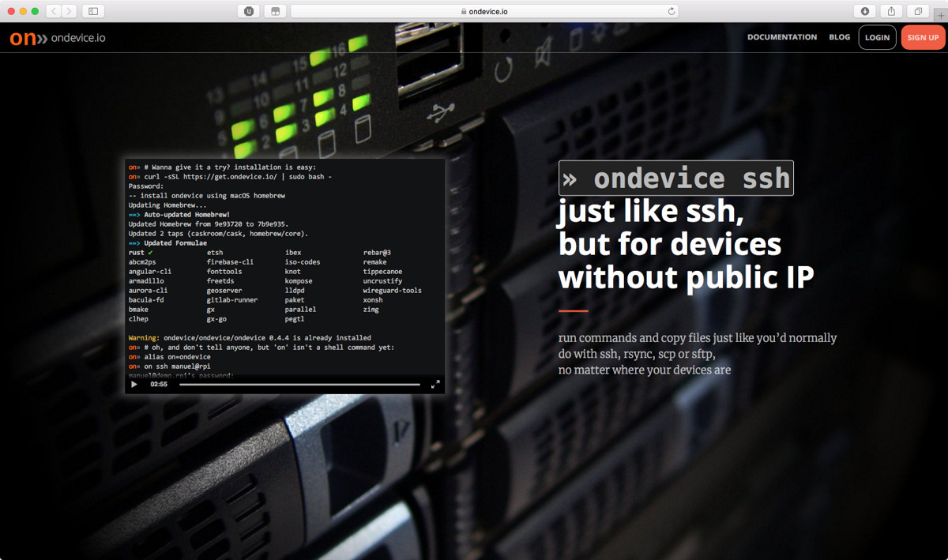Open the round U extension icon
Screen dimensions: 948x560
pyautogui.click(x=249, y=11)
